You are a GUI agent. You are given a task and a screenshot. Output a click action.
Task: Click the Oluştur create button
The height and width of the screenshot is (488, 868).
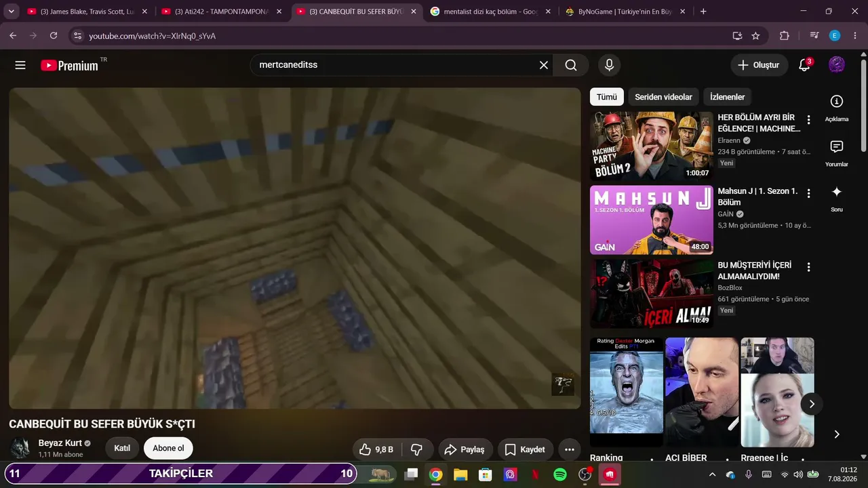759,65
